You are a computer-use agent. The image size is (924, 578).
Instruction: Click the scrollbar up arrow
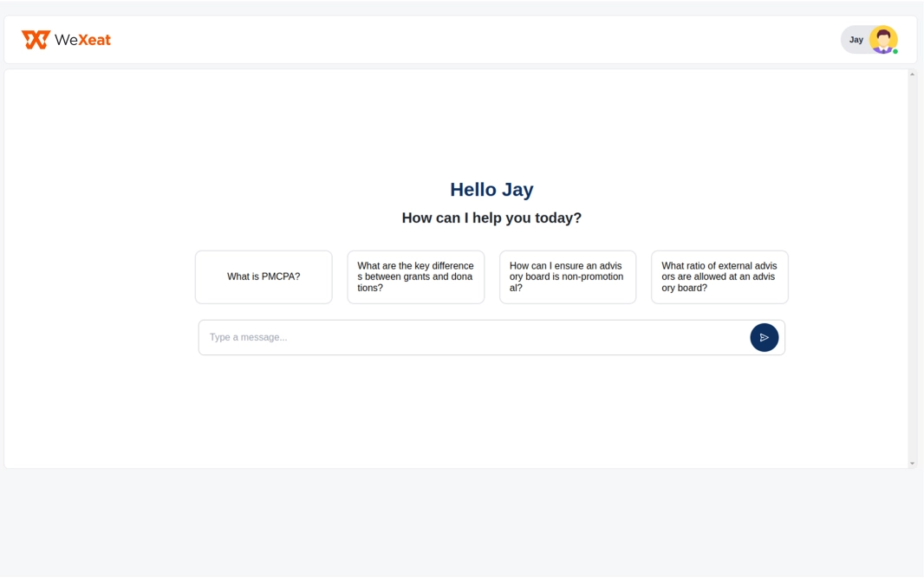(912, 75)
